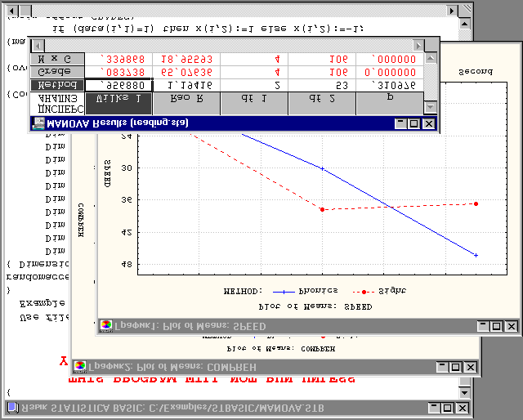Click the blue Phonics data point at center
The height and width of the screenshot is (420, 523).
point(322,169)
